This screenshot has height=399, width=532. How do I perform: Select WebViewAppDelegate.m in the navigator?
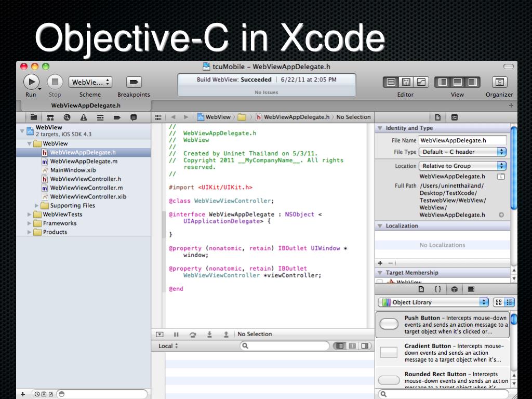[x=84, y=162]
